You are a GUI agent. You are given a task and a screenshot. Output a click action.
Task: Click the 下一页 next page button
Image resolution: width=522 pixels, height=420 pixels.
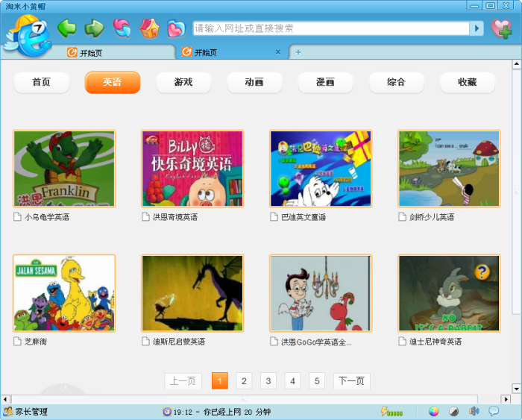pyautogui.click(x=351, y=380)
